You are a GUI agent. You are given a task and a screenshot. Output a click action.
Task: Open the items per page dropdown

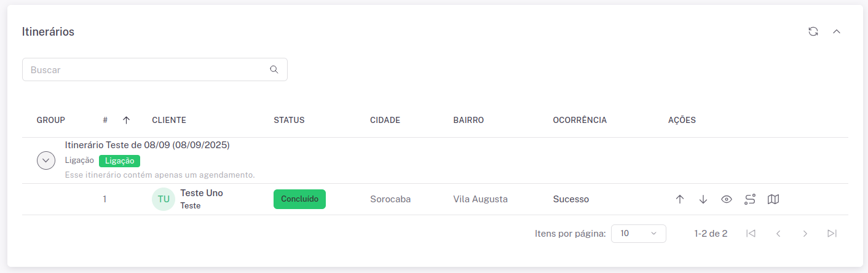click(x=638, y=234)
